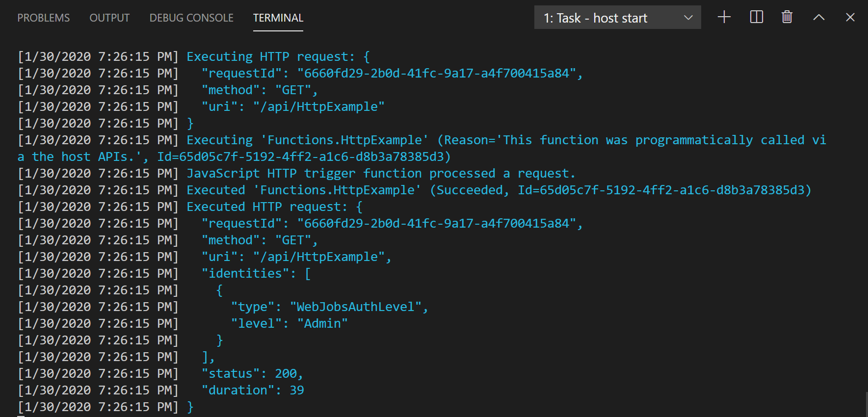
Task: Click the 'status: 200' log line
Action: pos(252,373)
